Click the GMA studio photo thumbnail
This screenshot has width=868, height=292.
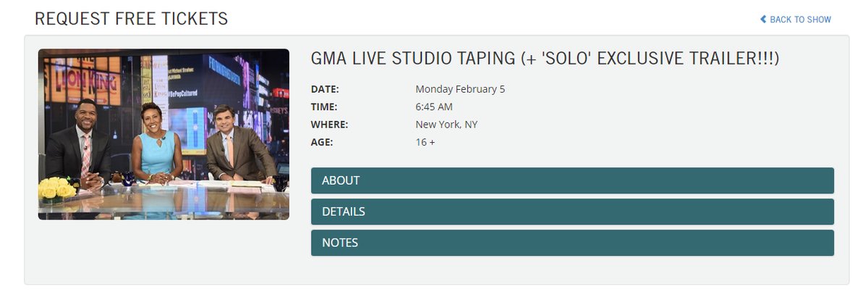pyautogui.click(x=163, y=134)
